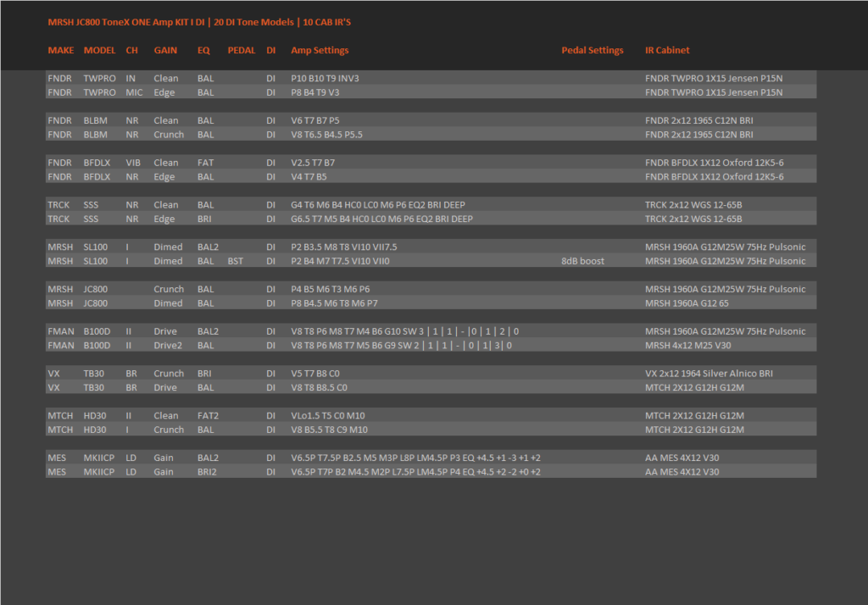Select amp settings 'P10 B10 T9 INV3'
The image size is (868, 605).
tap(325, 79)
